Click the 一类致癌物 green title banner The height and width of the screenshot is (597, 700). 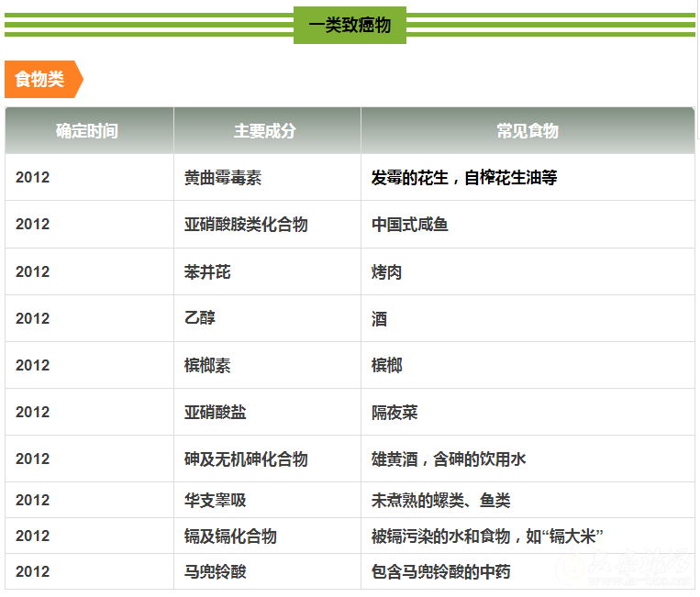[x=350, y=25]
